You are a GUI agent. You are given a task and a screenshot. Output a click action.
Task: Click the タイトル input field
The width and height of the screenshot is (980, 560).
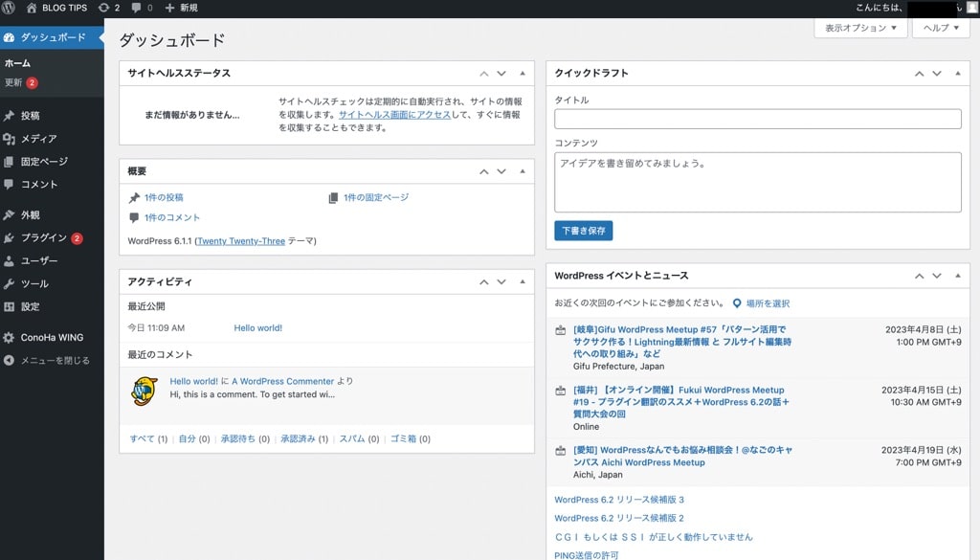[x=758, y=119]
